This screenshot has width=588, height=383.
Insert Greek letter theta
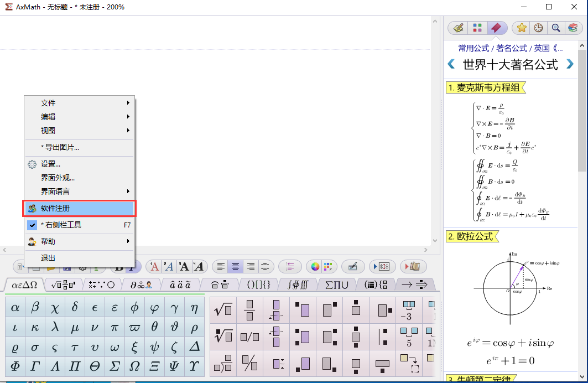coord(154,327)
